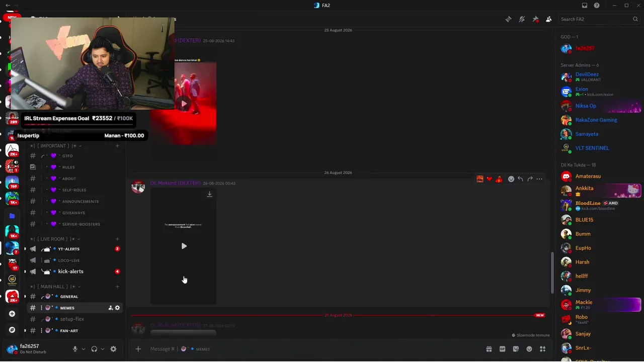Open the sticker picker
Image resolution: width=644 pixels, height=362 pixels.
pyautogui.click(x=516, y=349)
